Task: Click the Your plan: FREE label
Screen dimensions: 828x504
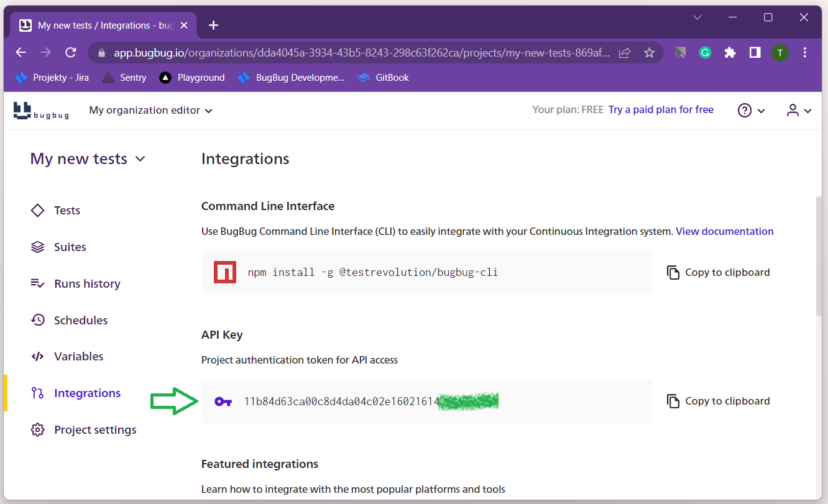Action: coord(568,109)
